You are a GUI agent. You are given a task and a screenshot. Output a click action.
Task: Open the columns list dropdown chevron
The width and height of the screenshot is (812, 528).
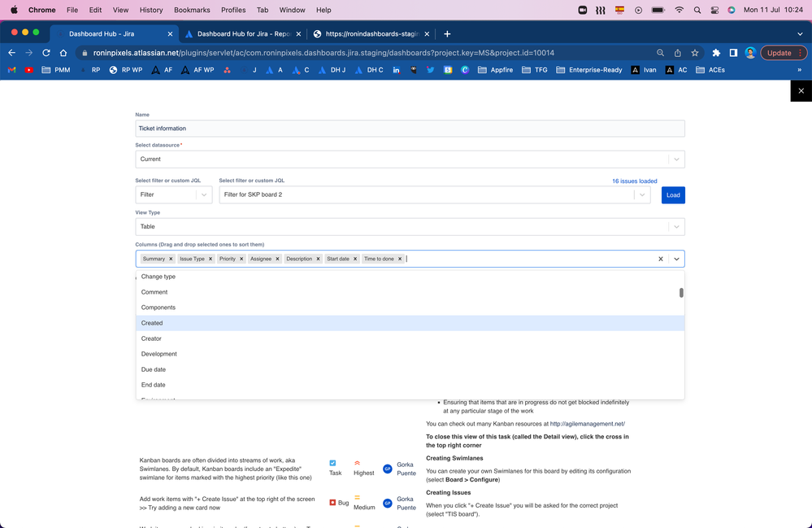coord(676,257)
